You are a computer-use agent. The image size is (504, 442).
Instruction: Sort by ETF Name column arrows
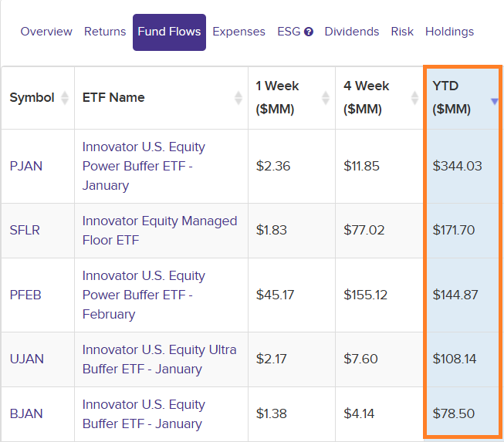tap(238, 98)
